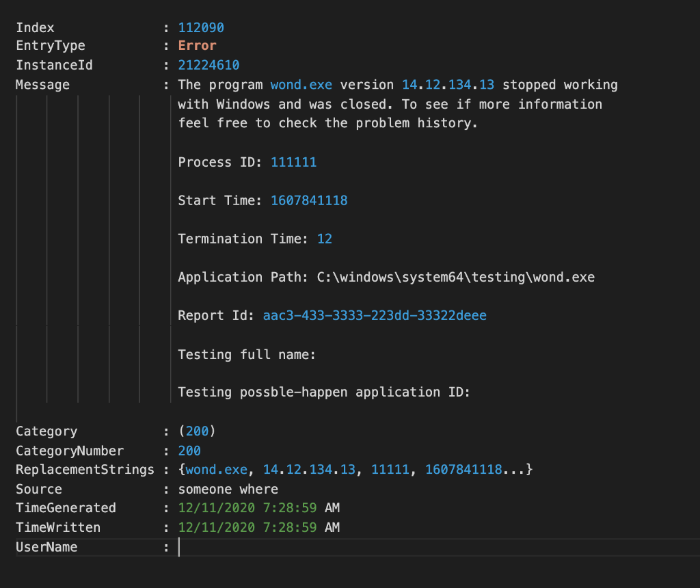Click the wond.exe filename in the Message

(x=301, y=85)
